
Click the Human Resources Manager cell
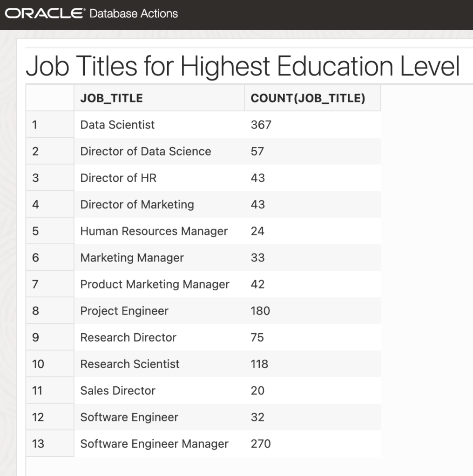click(154, 231)
